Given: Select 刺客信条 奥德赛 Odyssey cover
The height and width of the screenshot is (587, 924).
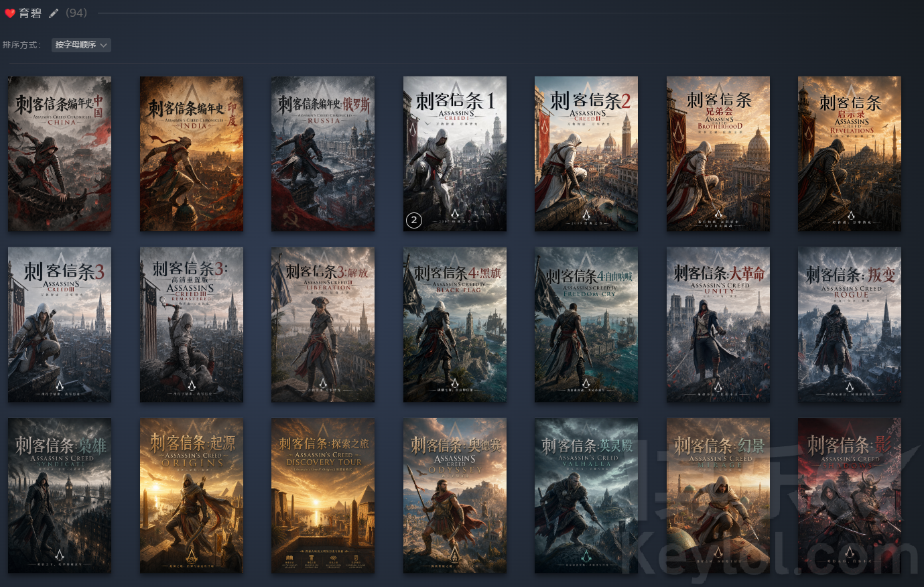Looking at the screenshot, I should point(455,495).
